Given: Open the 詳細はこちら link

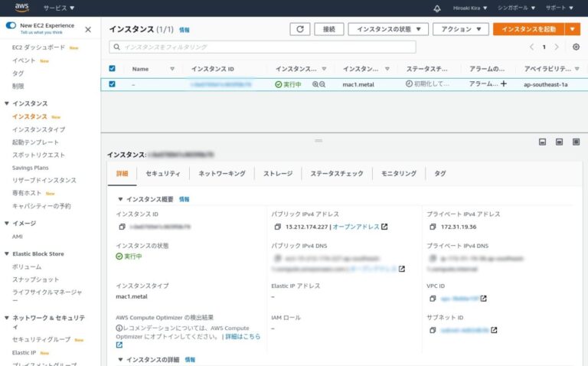Looking at the screenshot, I should (x=243, y=336).
